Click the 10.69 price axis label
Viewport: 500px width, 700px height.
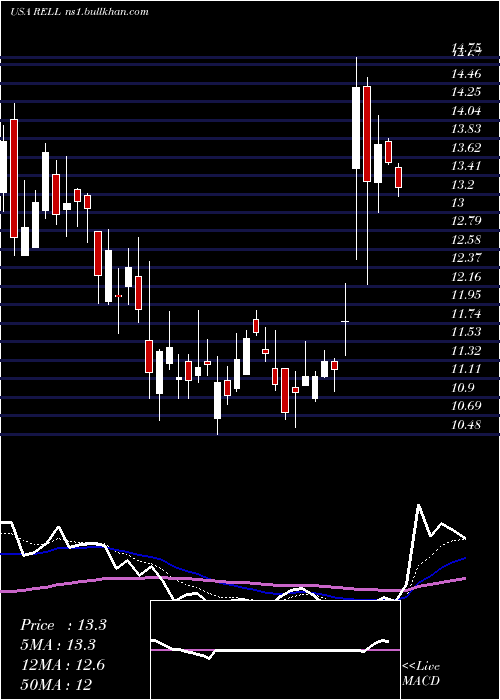pos(467,406)
